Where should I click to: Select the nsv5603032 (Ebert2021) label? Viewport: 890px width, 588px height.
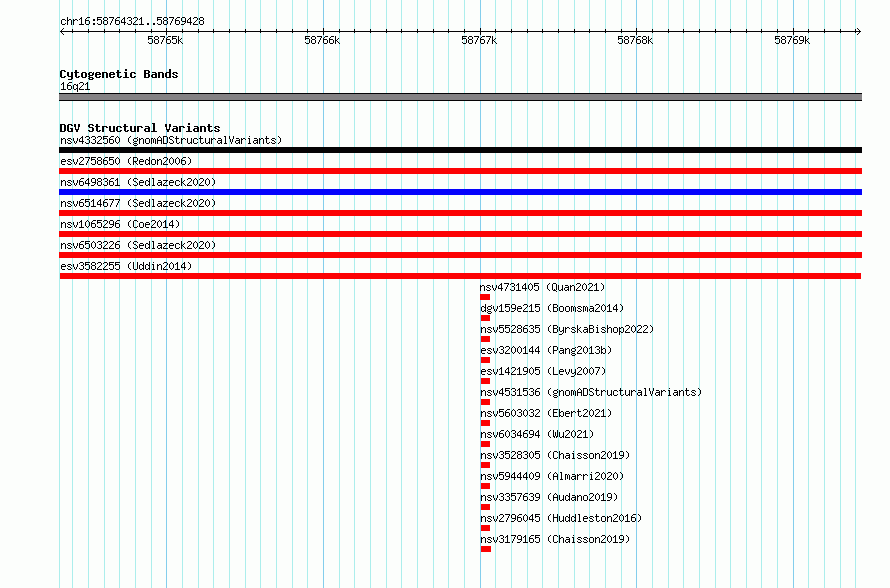pyautogui.click(x=546, y=413)
